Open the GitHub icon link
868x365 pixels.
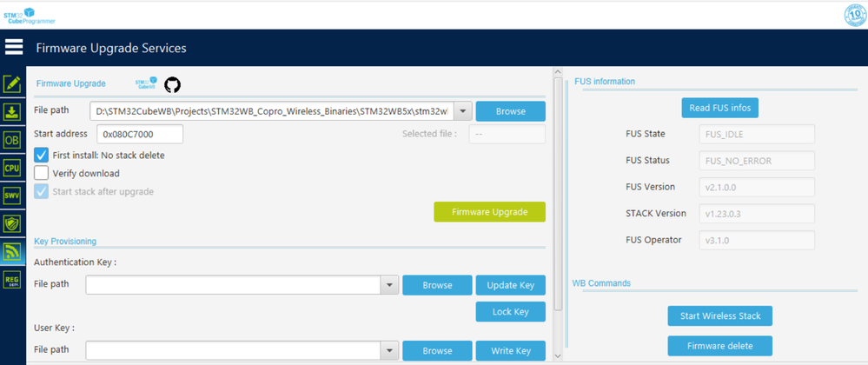tap(173, 85)
